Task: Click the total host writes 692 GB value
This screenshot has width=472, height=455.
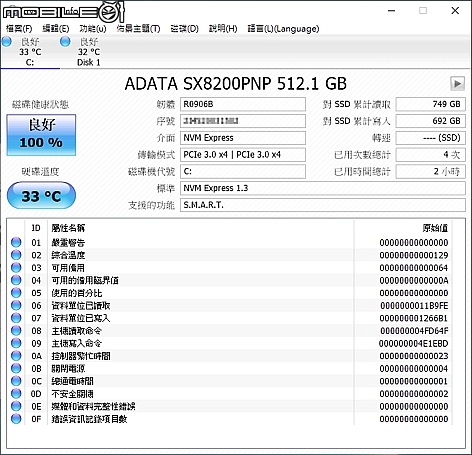Action: point(430,121)
